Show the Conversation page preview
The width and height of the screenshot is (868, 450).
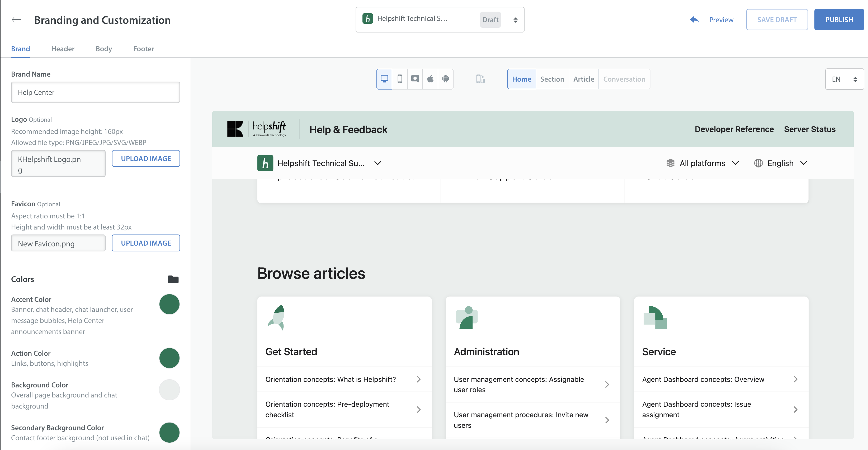tap(624, 79)
